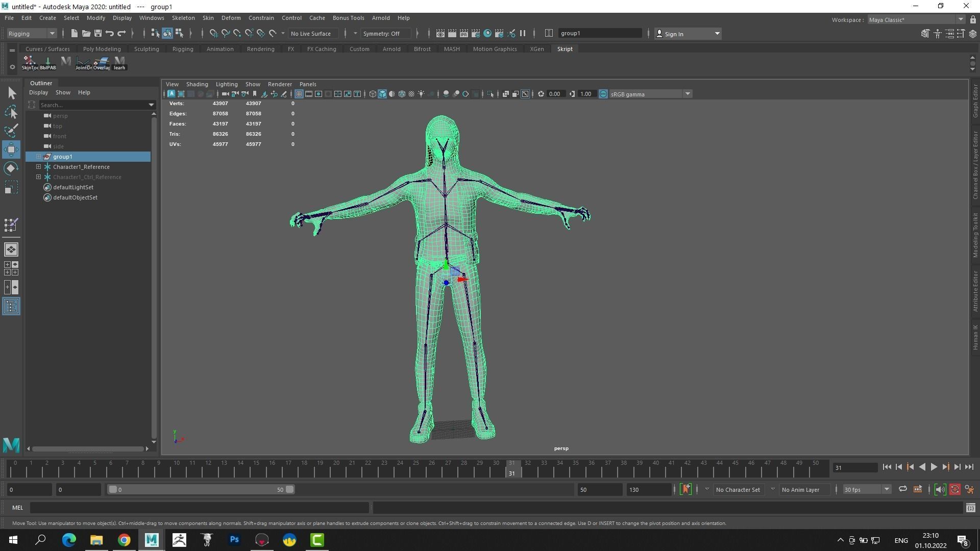Click the Undo arrow icon
The width and height of the screenshot is (980, 551).
pyautogui.click(x=109, y=34)
